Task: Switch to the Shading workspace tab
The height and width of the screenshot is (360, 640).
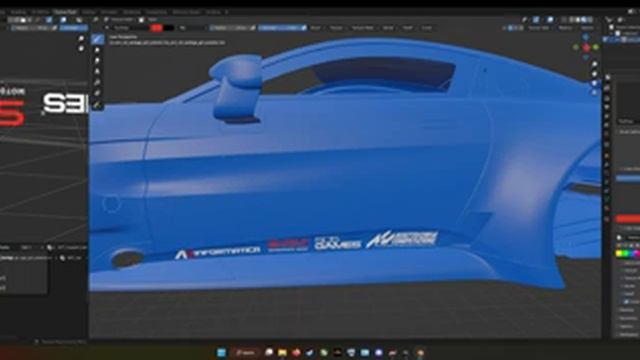Action: (x=89, y=12)
